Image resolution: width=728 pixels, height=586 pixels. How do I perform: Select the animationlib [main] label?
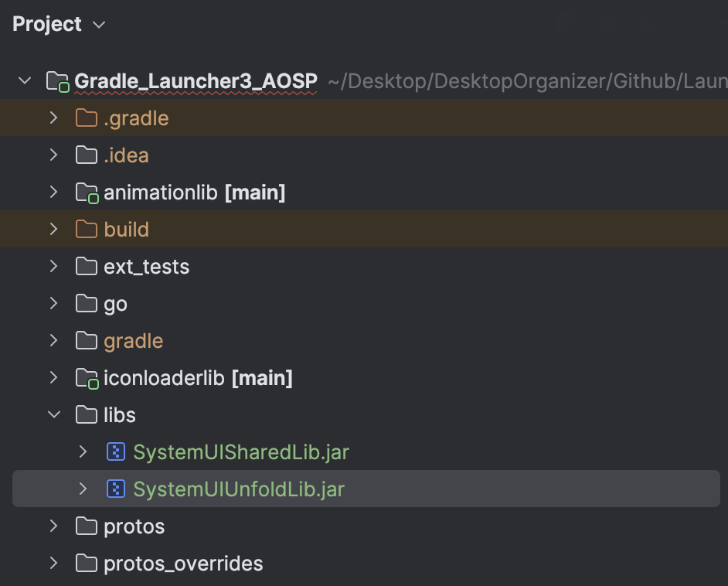click(x=195, y=192)
